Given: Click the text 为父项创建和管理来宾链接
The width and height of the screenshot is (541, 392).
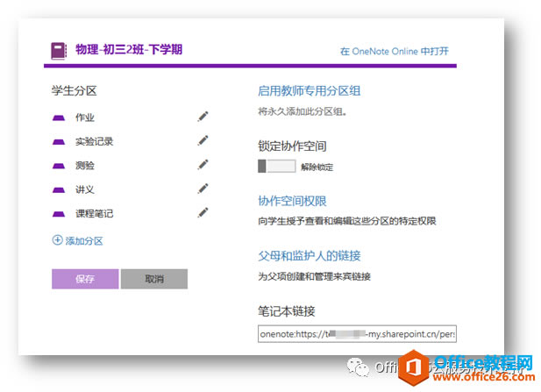Looking at the screenshot, I should [x=314, y=276].
